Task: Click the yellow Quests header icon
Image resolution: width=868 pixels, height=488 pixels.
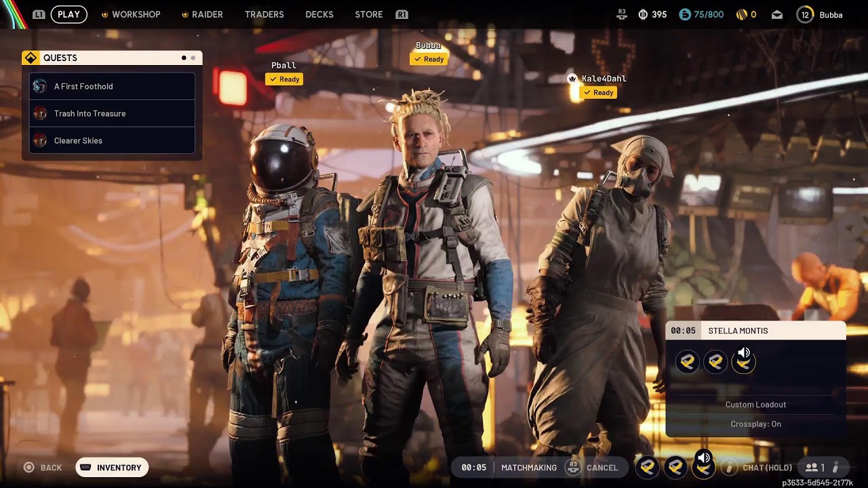Action: pyautogui.click(x=31, y=58)
